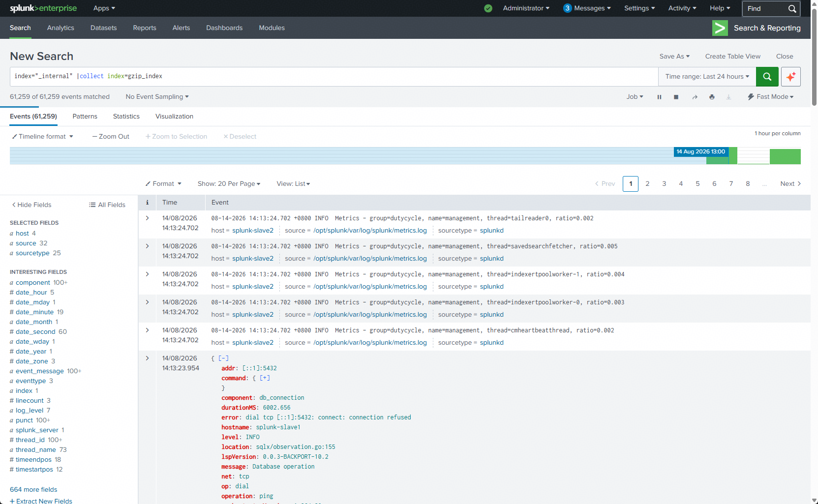
Task: Open the Fast Mode dropdown
Action: coord(771,97)
